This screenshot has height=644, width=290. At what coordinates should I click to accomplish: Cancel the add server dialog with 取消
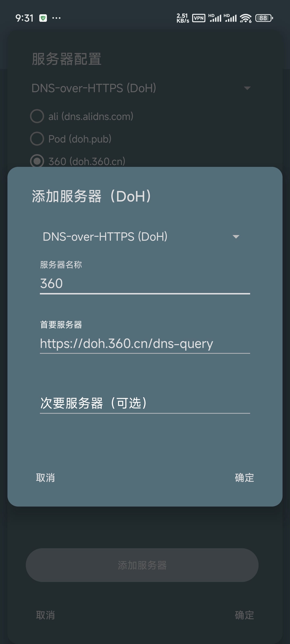(45, 478)
